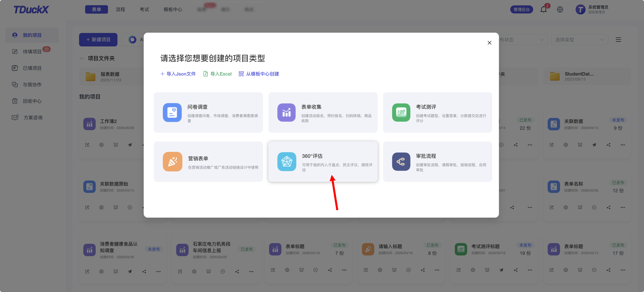The height and width of the screenshot is (292, 644).
Task: Open the StudentDat... folder
Action: pyautogui.click(x=587, y=77)
